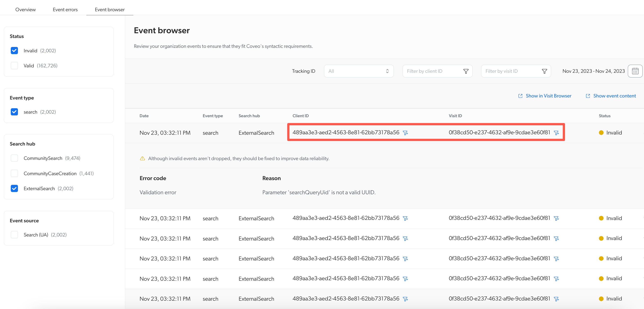Click the filter icon beside Filter by visit ID

click(544, 71)
